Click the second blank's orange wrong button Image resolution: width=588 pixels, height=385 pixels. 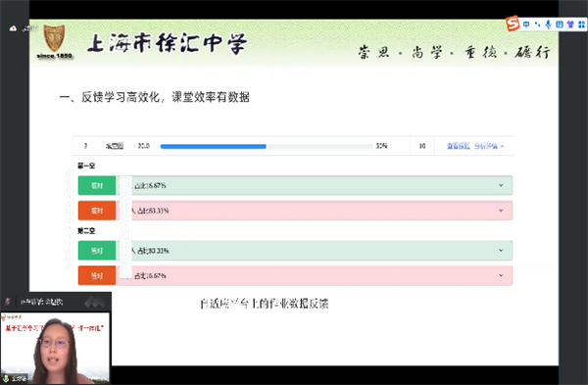coord(97,275)
